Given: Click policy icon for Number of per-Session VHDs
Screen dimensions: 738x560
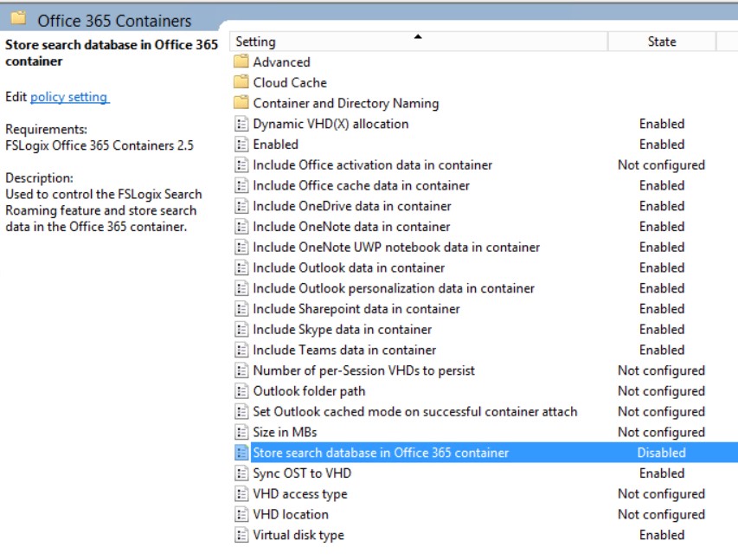Looking at the screenshot, I should [241, 370].
